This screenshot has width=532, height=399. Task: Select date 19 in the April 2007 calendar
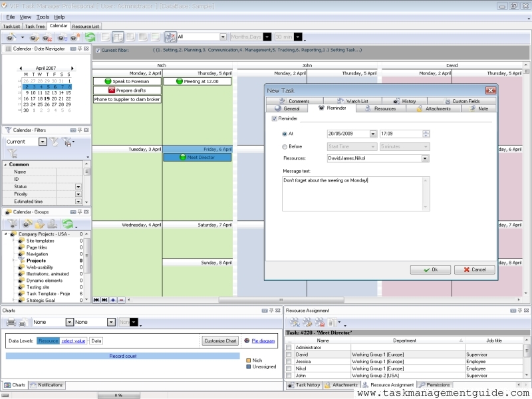coord(47,98)
